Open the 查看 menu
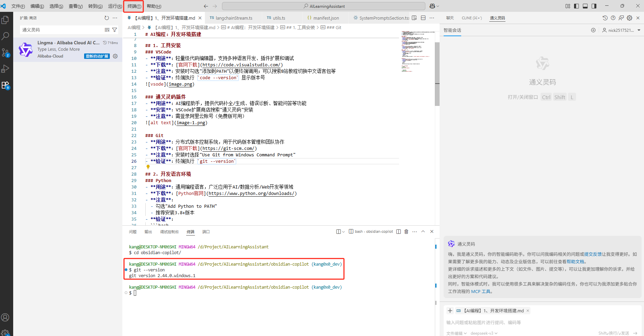 click(x=75, y=6)
